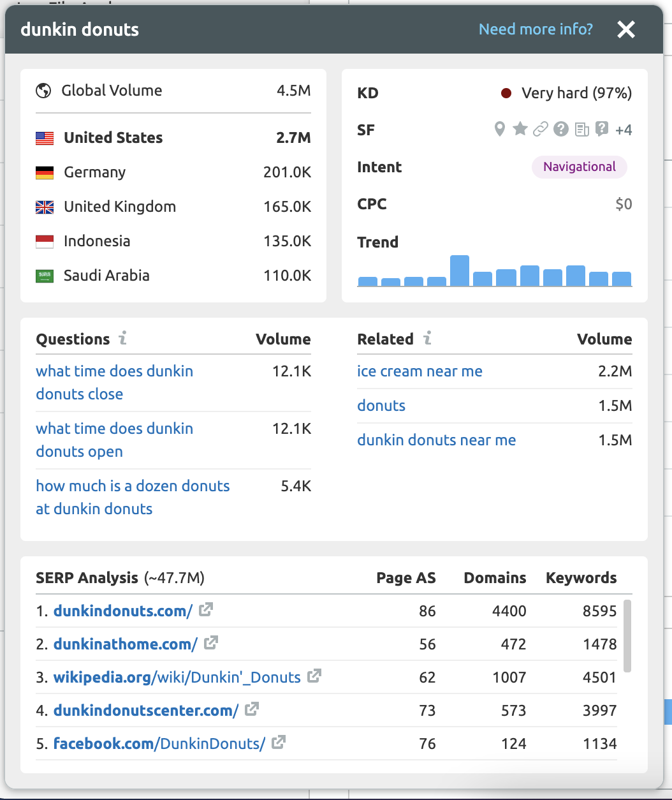Click the news document SERP feature icon

click(x=581, y=130)
